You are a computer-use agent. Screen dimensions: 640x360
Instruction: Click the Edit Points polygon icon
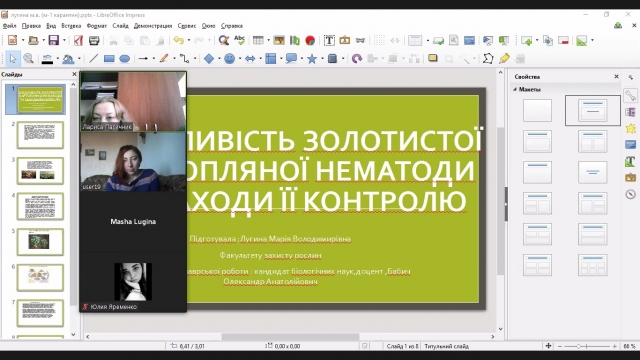(488, 58)
